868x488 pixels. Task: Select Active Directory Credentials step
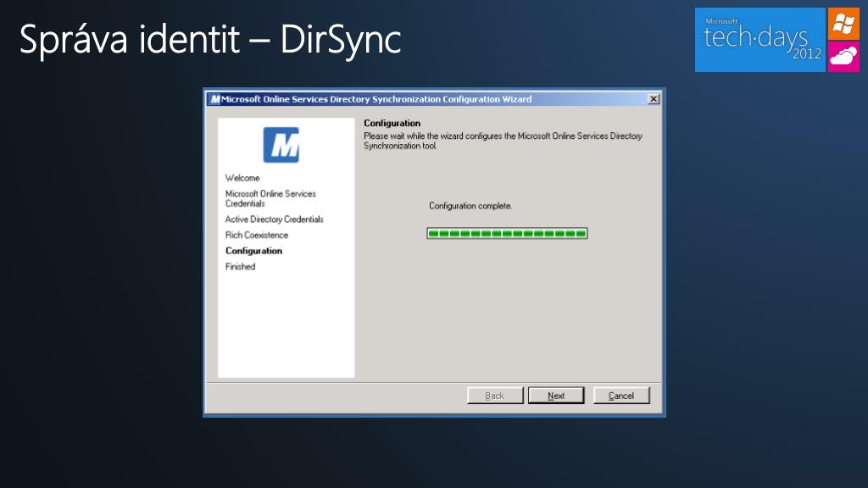(x=274, y=219)
